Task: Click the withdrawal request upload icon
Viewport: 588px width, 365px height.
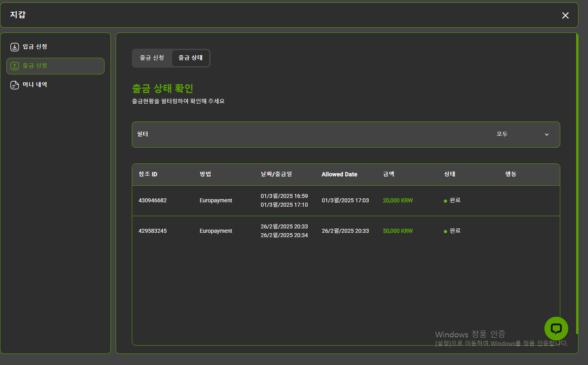Action: coord(15,66)
